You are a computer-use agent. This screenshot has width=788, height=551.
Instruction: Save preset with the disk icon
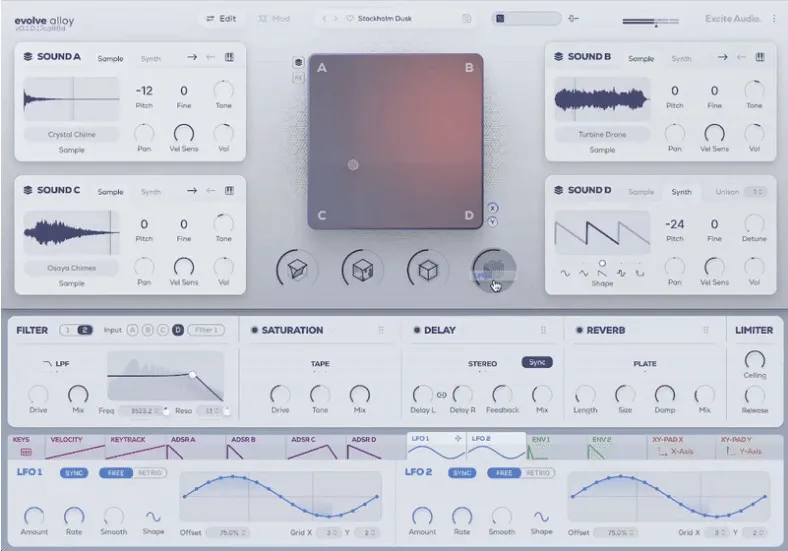(466, 19)
